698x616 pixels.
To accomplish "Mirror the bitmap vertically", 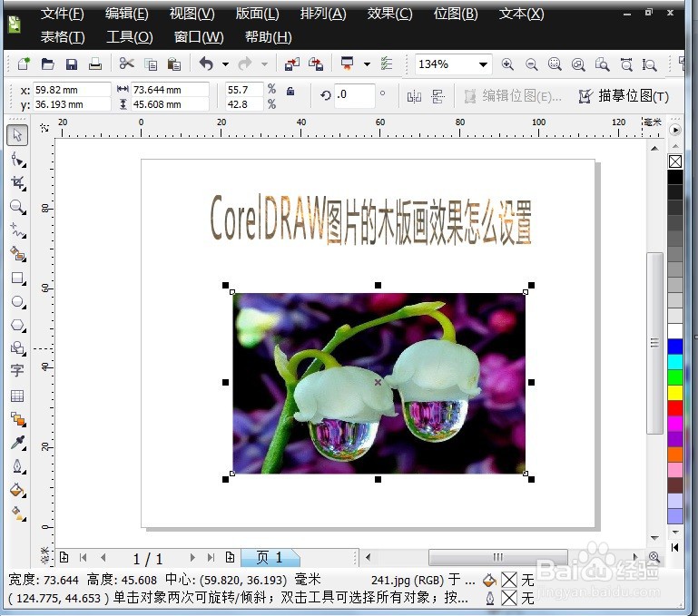I will coord(438,96).
